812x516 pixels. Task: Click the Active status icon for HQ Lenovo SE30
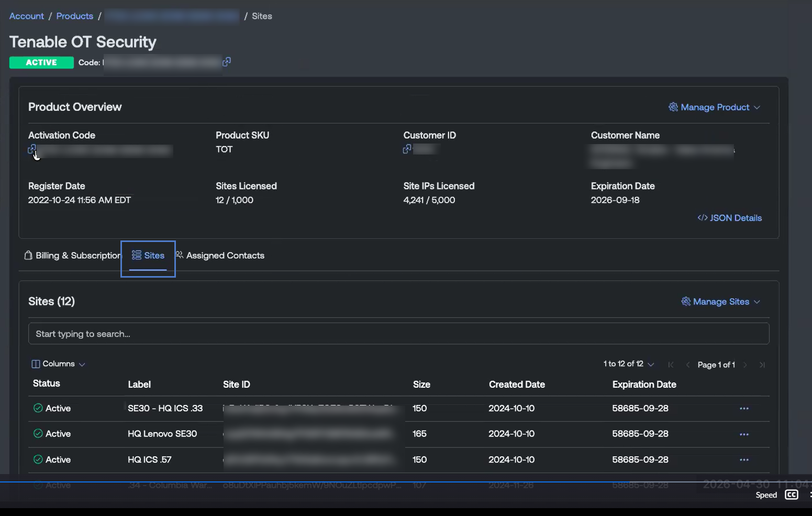(38, 434)
